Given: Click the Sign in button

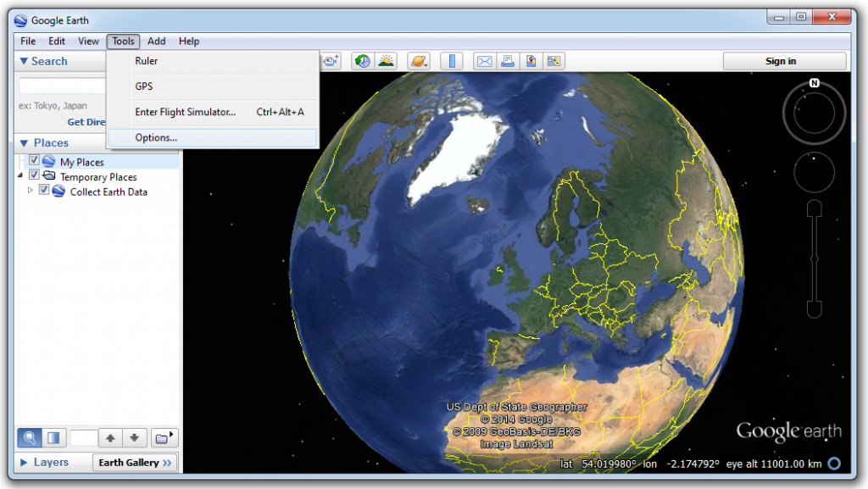Looking at the screenshot, I should (x=784, y=61).
